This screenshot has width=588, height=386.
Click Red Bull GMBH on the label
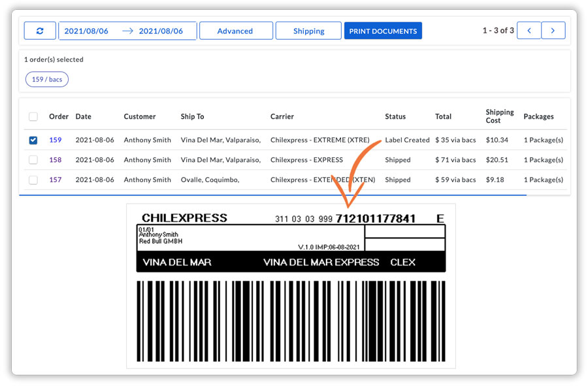(161, 241)
